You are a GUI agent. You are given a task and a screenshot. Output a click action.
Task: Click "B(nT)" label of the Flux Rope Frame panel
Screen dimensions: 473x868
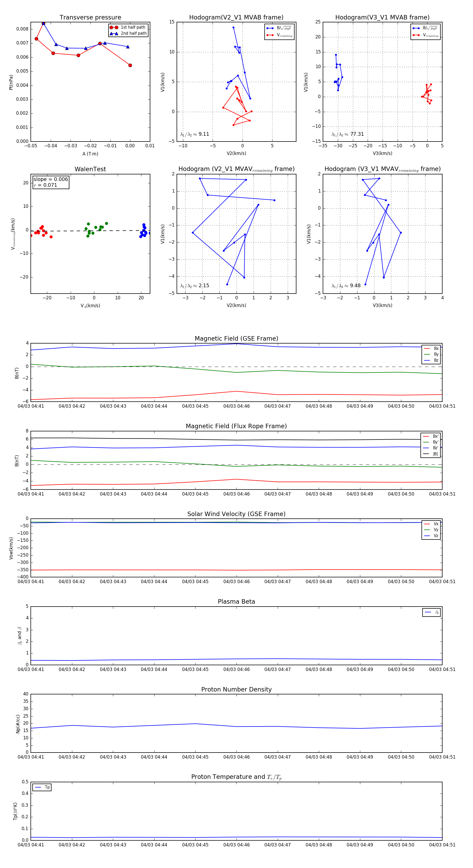[17, 461]
